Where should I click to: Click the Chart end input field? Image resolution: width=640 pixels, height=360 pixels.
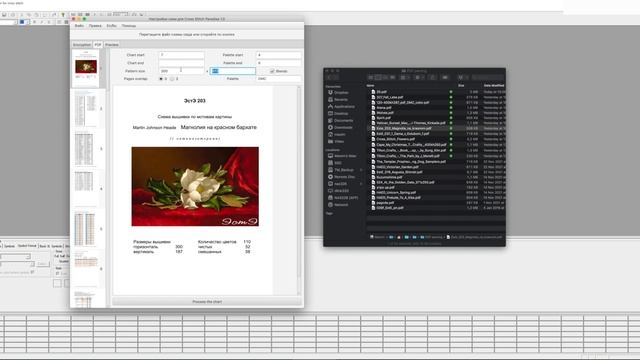(181, 63)
